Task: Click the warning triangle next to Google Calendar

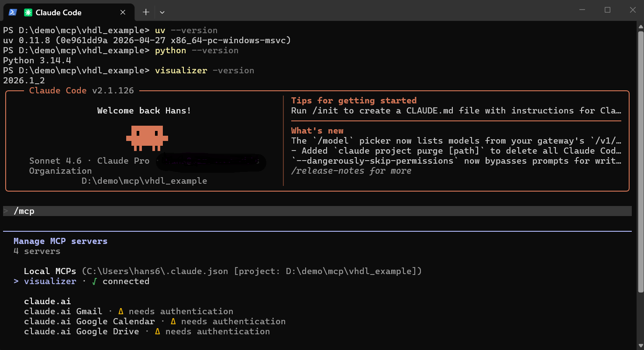Action: [x=173, y=322]
